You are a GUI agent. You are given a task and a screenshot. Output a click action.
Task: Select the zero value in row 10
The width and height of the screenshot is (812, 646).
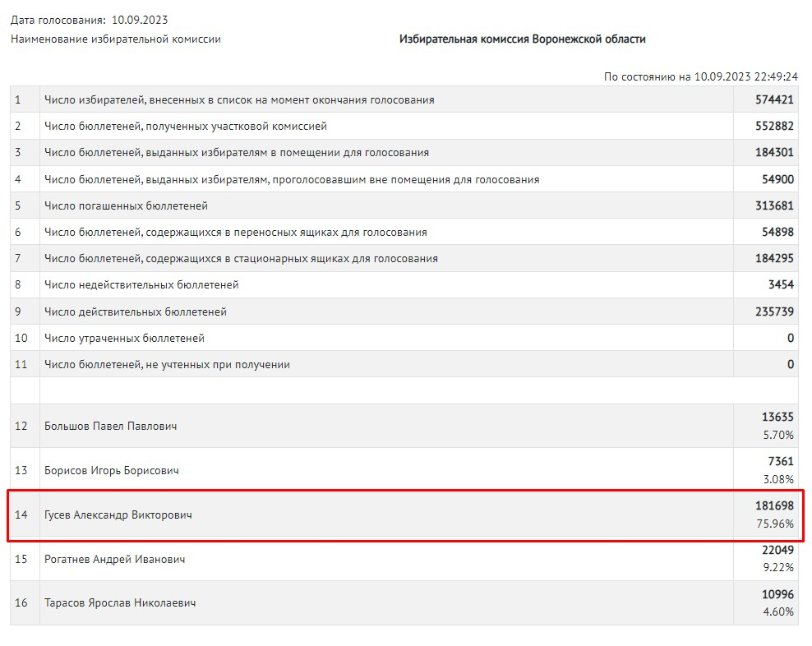791,338
